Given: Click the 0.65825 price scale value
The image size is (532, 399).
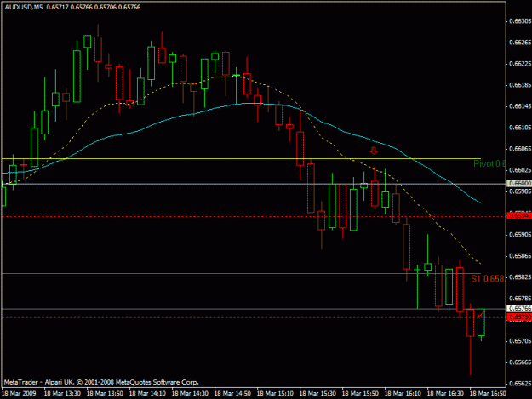Looking at the screenshot, I should tap(520, 277).
